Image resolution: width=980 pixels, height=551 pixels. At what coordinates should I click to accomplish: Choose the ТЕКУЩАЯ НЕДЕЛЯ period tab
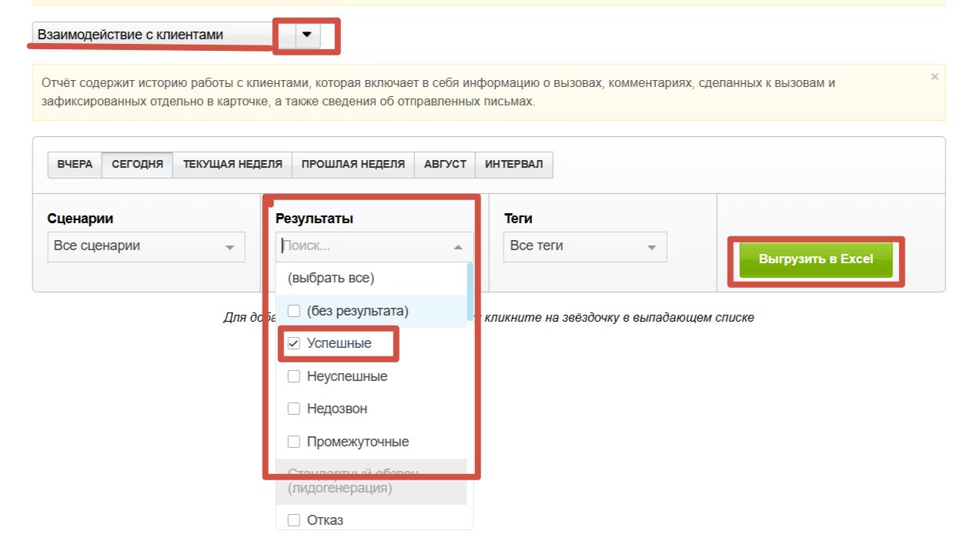(x=232, y=165)
